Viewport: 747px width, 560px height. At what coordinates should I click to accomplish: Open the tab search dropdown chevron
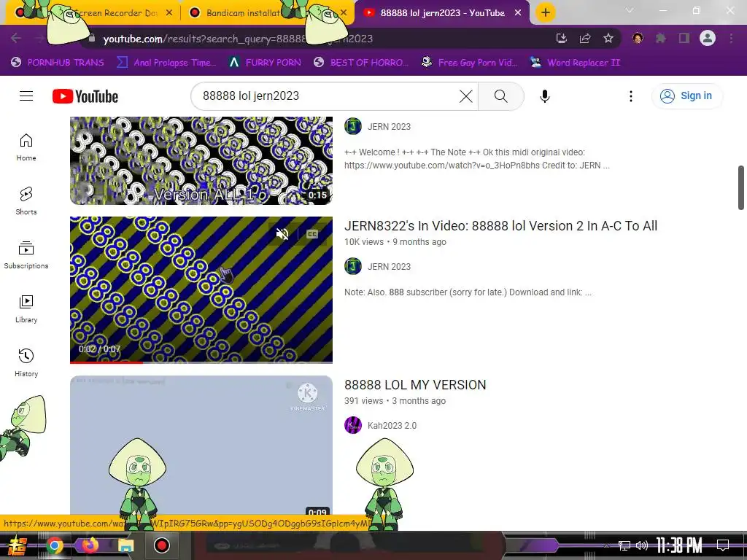point(630,10)
